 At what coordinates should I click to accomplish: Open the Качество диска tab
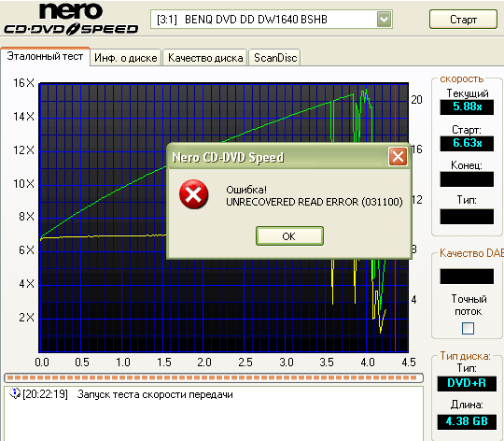click(205, 58)
